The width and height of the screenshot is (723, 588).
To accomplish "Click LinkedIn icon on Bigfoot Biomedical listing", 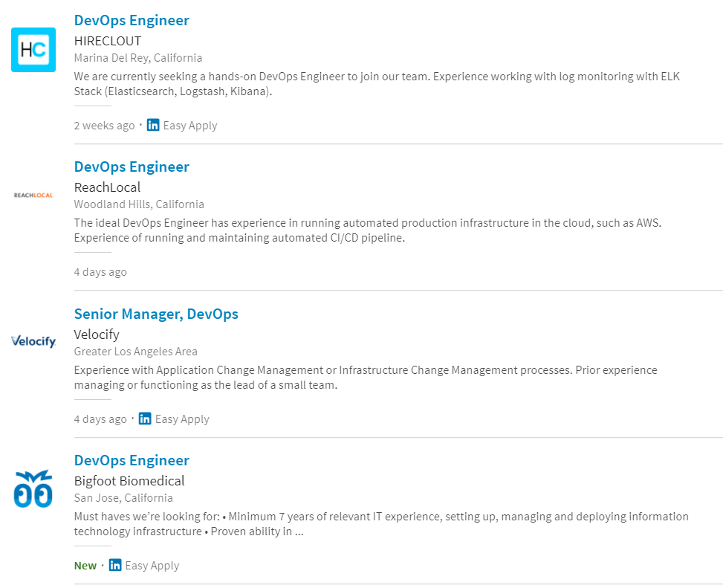I will (115, 565).
